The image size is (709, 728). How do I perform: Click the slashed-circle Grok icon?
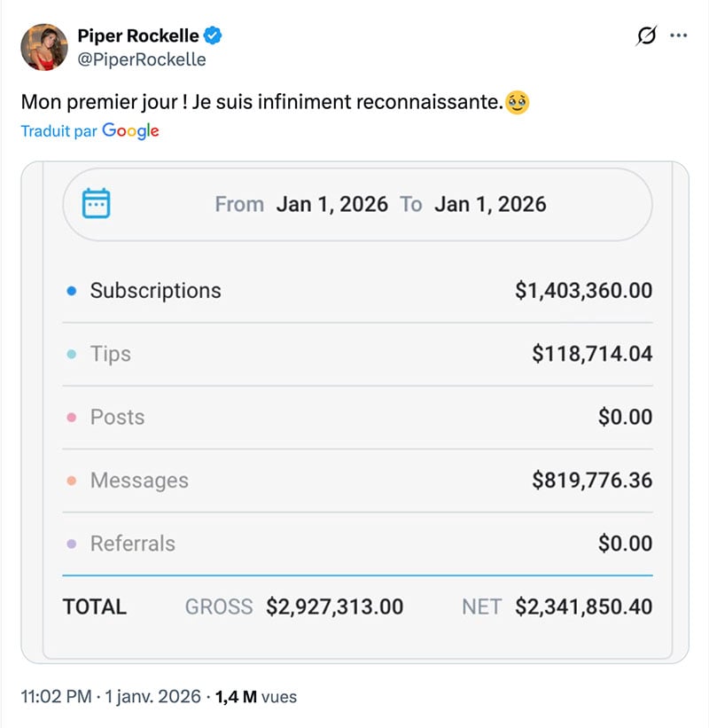coord(647,36)
